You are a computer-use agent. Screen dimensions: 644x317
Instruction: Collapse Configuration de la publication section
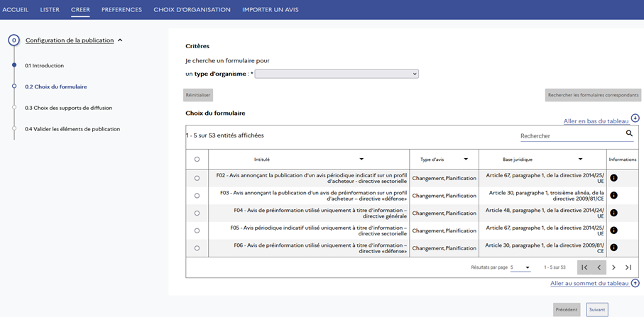pyautogui.click(x=120, y=40)
